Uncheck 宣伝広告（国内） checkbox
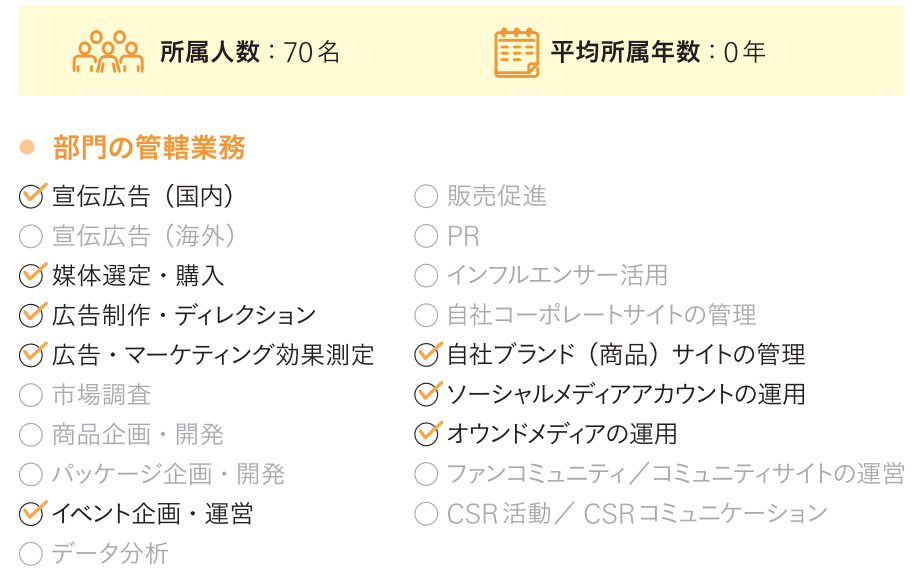 click(x=31, y=196)
